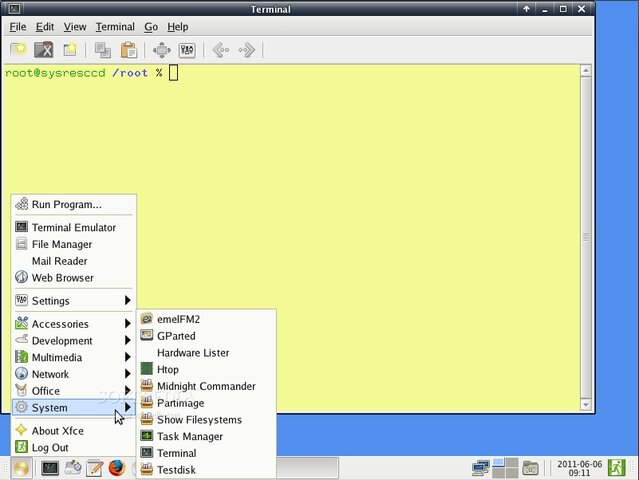639x480 pixels.
Task: Go to previous tab using toolbar arrow
Action: (221, 50)
